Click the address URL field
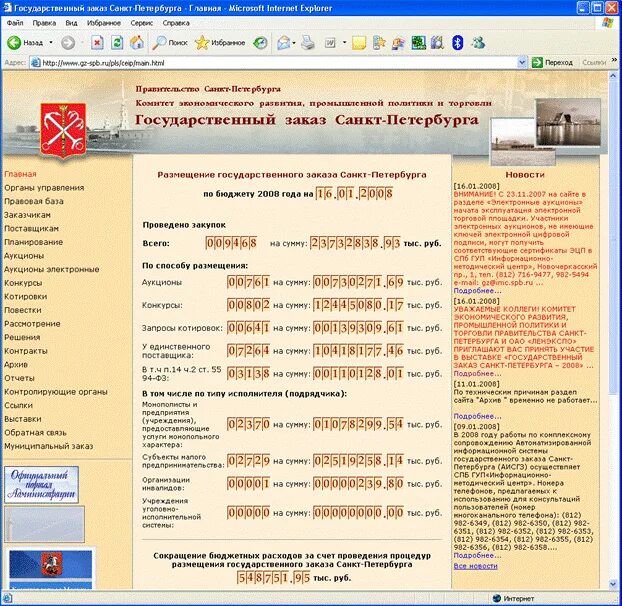622x606 pixels. [274, 63]
